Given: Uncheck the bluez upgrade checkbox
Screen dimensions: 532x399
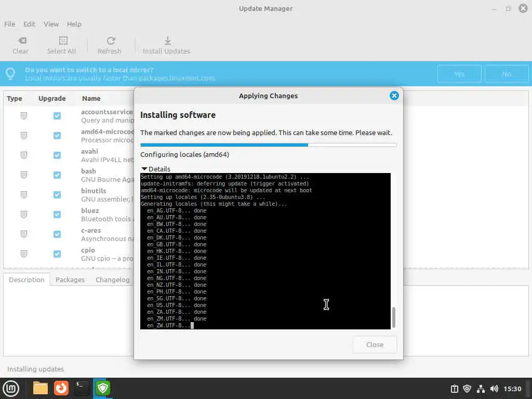Looking at the screenshot, I should 57,215.
